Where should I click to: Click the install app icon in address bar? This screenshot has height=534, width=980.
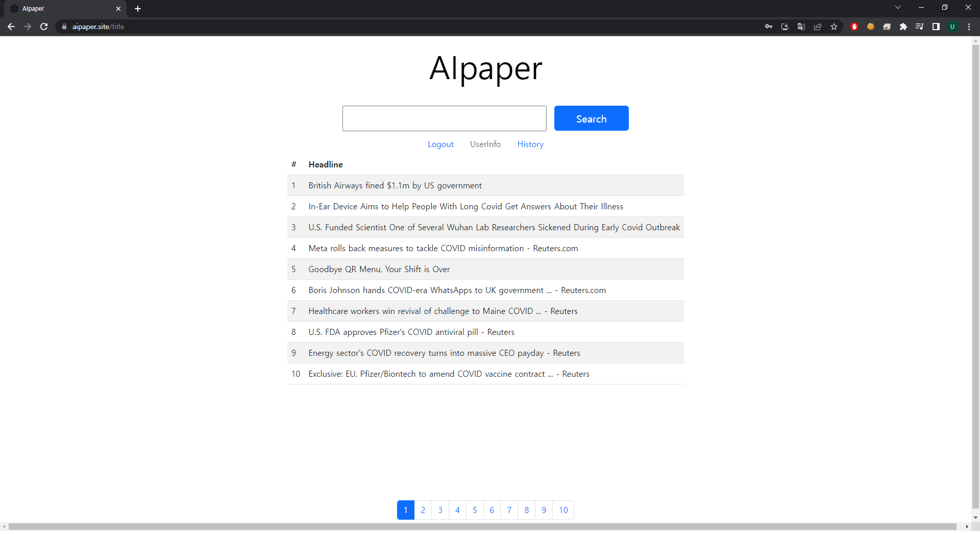785,27
